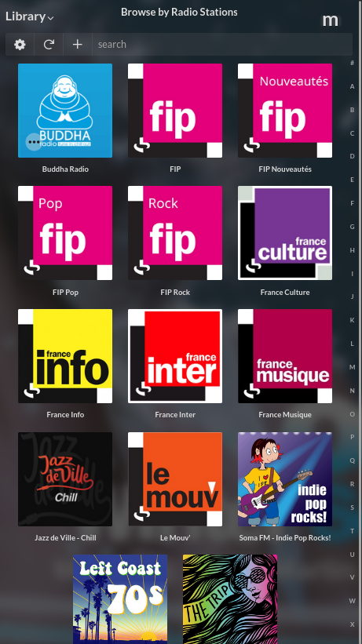This screenshot has width=362, height=644.
Task: Click the 'France Culture' label
Action: tap(285, 293)
